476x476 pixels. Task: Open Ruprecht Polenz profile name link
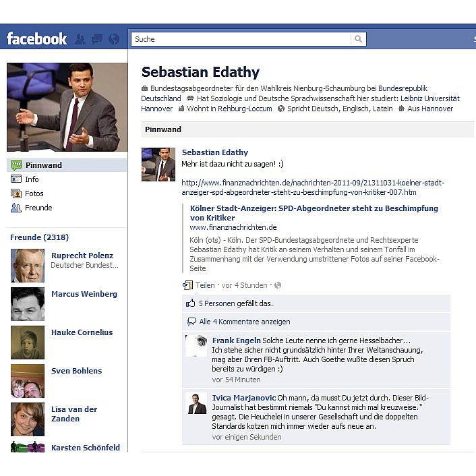82,256
